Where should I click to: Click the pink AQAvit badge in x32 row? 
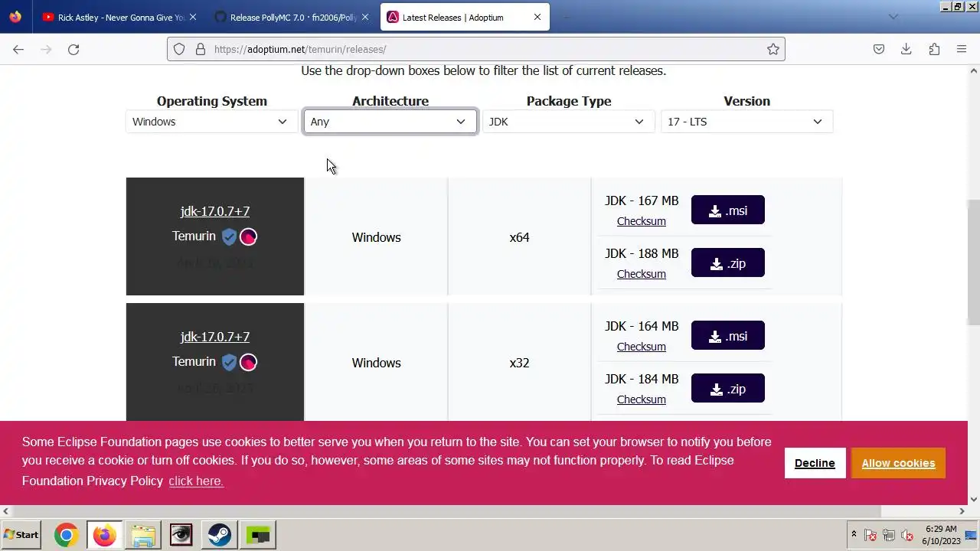click(x=248, y=362)
